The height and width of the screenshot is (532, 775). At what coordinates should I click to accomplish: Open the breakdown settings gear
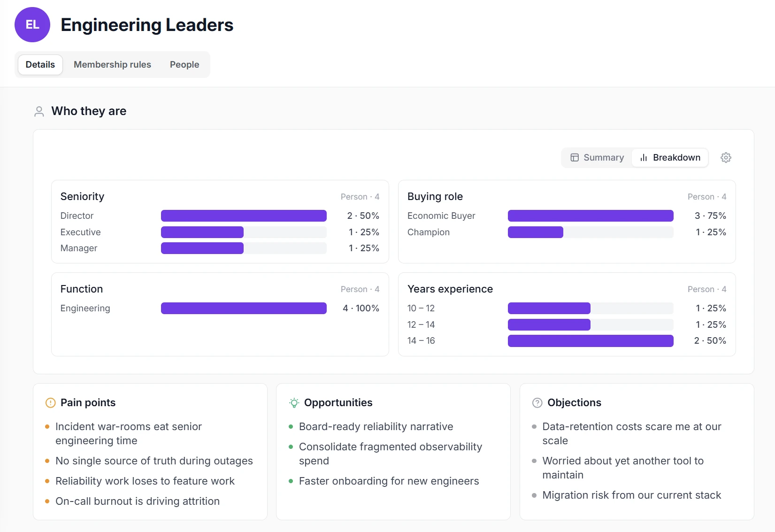(x=726, y=158)
